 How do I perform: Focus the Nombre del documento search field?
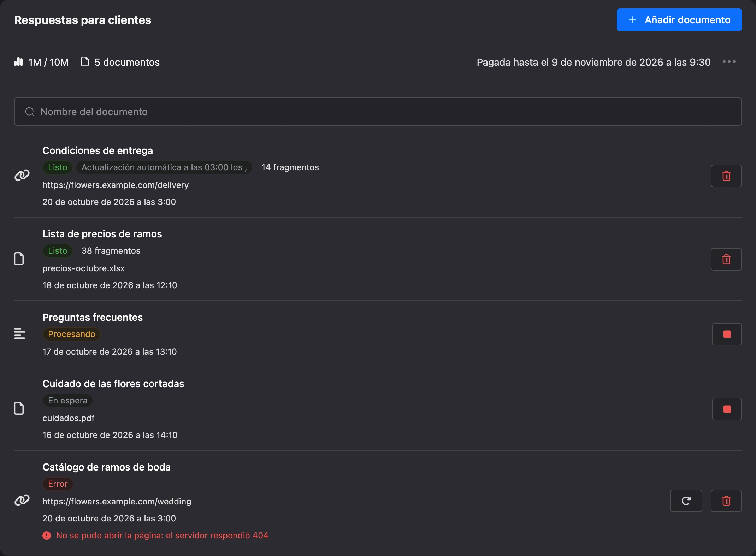(378, 112)
